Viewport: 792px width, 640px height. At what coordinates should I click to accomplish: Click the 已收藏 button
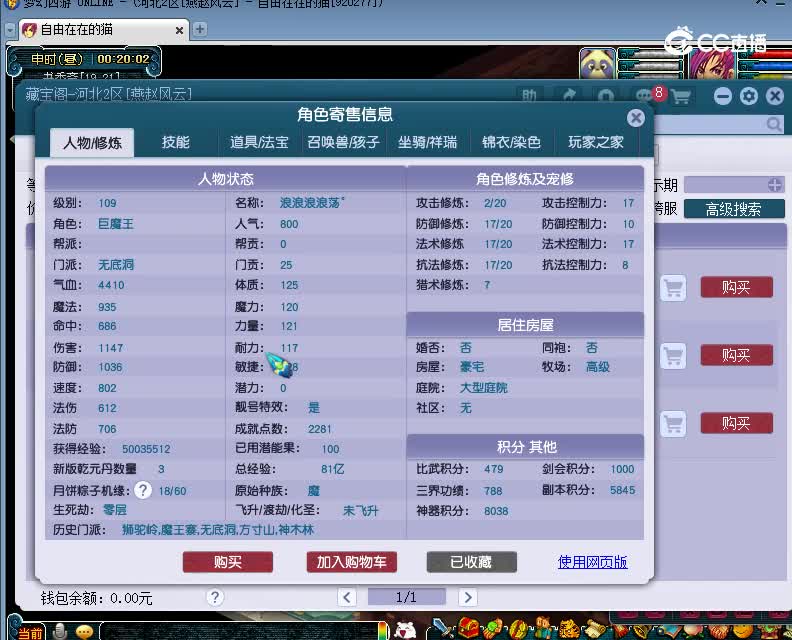pyautogui.click(x=471, y=562)
